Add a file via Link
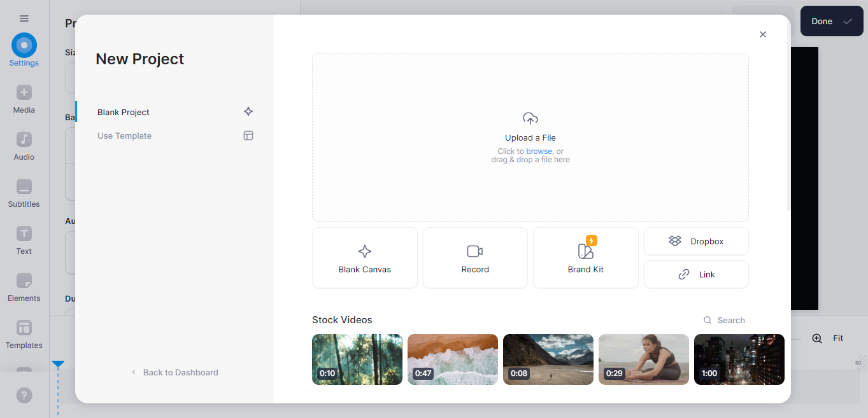Screen dimensions: 868x418 (x=696, y=274)
